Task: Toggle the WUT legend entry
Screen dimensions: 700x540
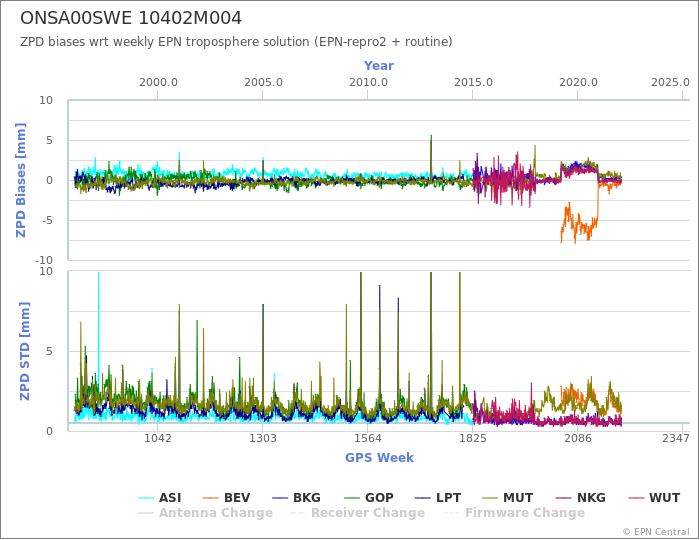Action: 654,498
